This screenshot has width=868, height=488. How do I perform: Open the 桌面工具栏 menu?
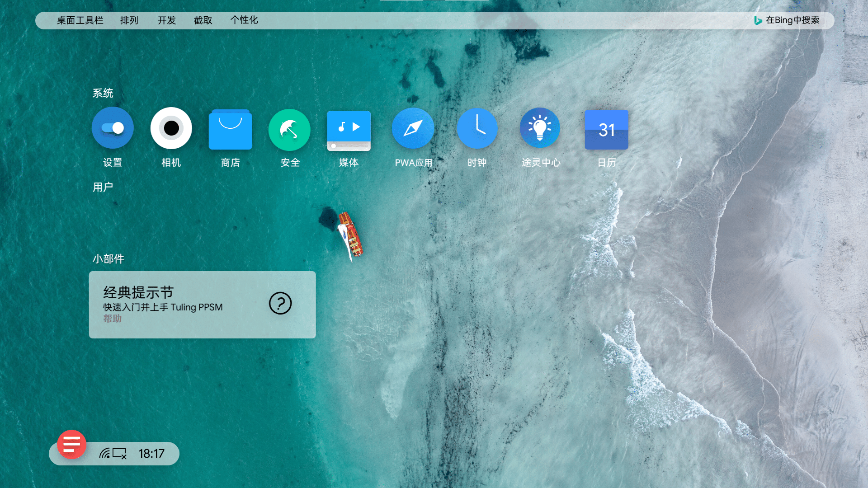click(80, 20)
